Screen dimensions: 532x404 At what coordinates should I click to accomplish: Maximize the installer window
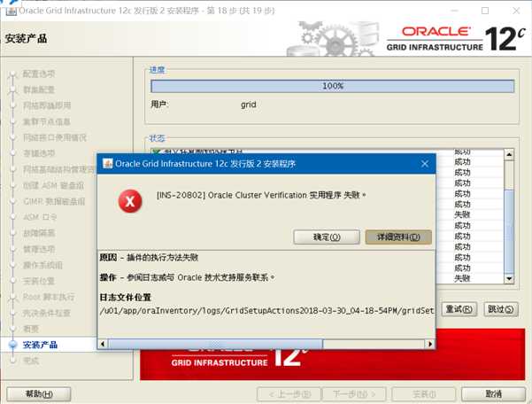[485, 11]
